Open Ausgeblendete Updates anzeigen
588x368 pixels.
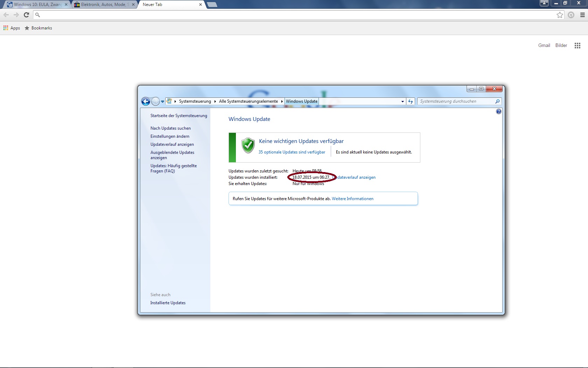172,155
